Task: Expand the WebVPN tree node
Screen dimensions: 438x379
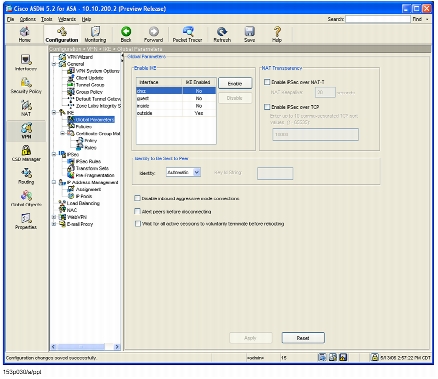Action: click(x=54, y=217)
